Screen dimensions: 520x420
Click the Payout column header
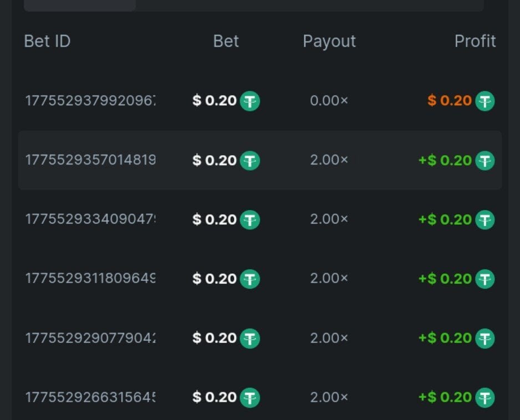click(x=329, y=41)
